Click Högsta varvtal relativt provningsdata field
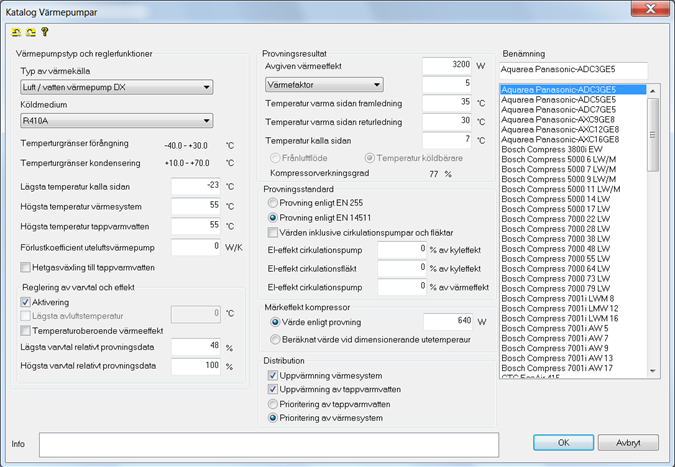 point(196,366)
